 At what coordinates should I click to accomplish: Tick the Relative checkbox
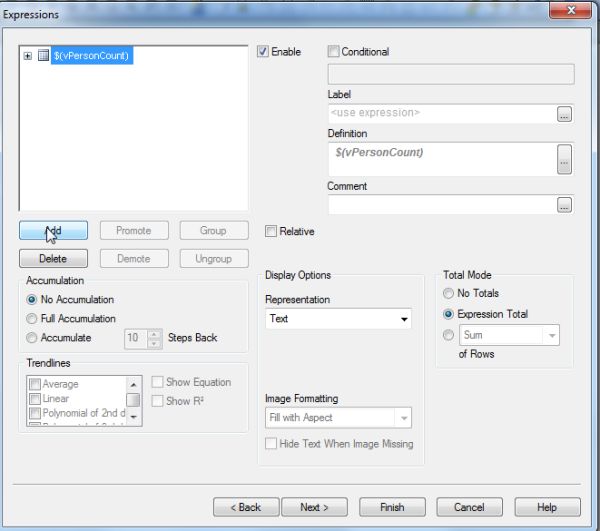tap(271, 231)
